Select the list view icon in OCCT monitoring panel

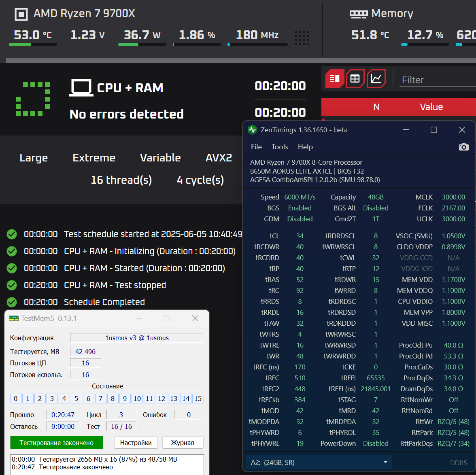[x=335, y=78]
